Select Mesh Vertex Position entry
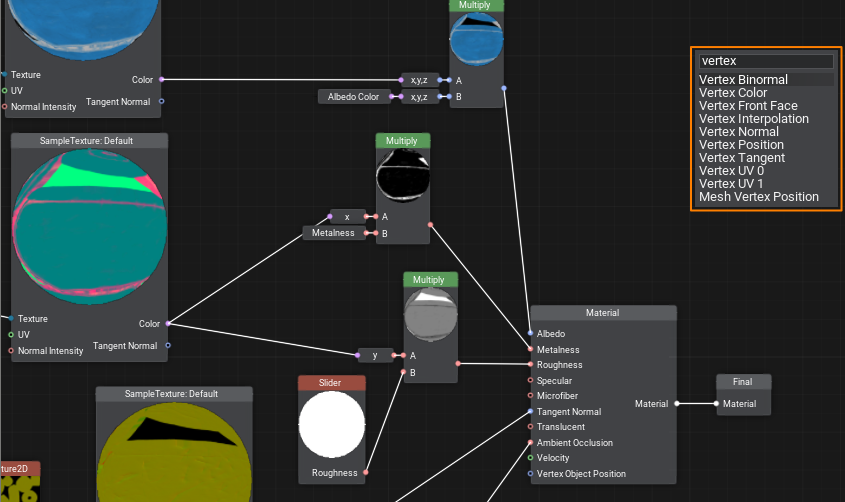Screen dimensions: 845x502 click(758, 197)
